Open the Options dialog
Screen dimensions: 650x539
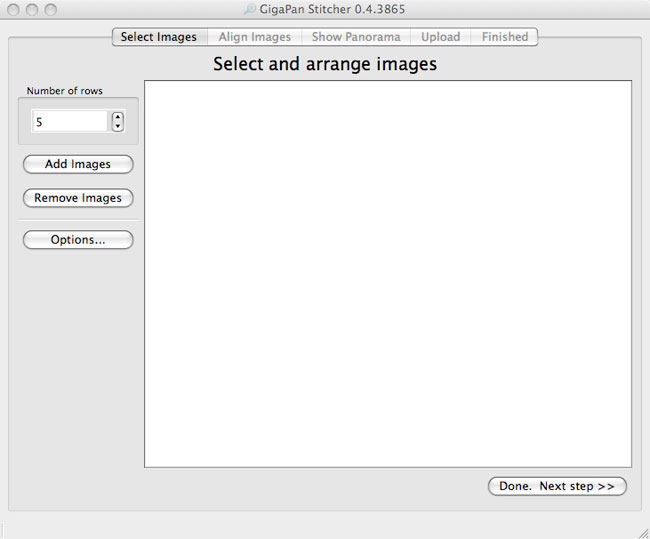(x=78, y=240)
